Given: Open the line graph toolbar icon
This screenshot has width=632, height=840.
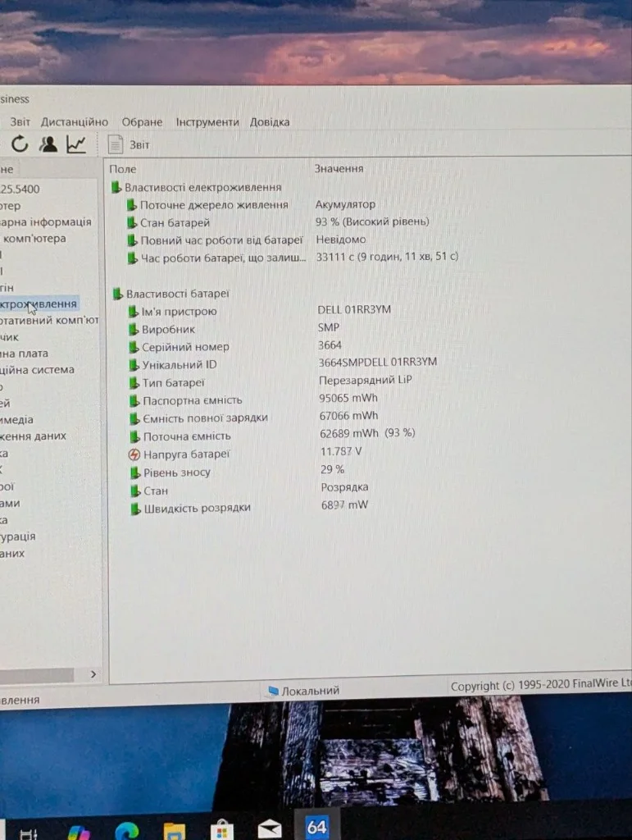Looking at the screenshot, I should point(76,144).
